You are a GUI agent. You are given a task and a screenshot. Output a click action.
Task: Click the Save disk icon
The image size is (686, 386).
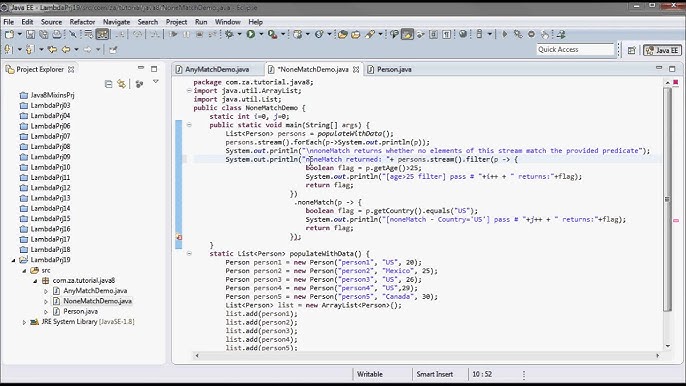(x=30, y=34)
